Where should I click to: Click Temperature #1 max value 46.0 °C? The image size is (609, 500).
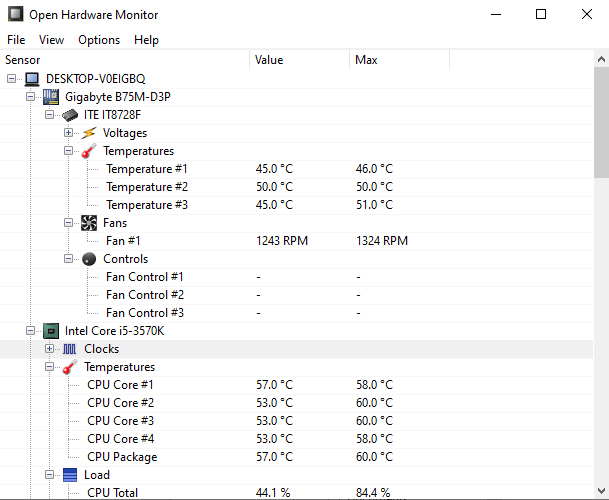click(374, 169)
